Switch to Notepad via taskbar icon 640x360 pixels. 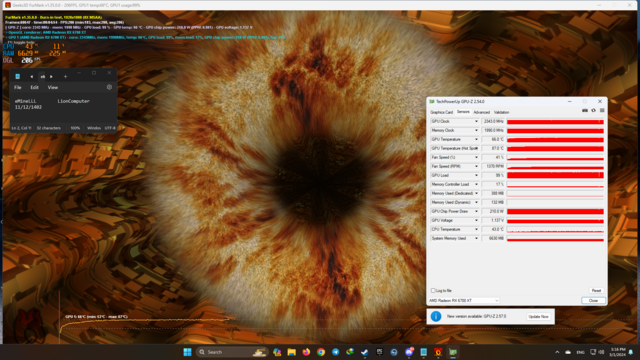(x=424, y=352)
